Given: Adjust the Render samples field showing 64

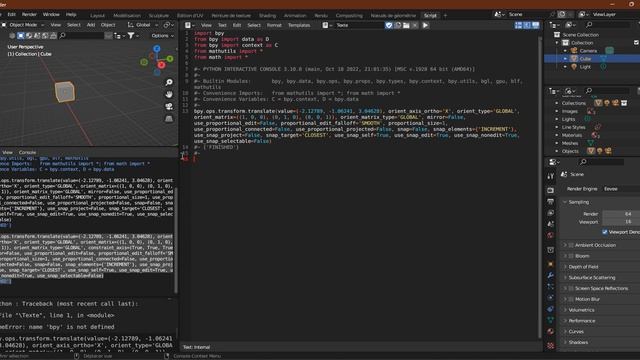Looking at the screenshot, I should click(621, 214).
